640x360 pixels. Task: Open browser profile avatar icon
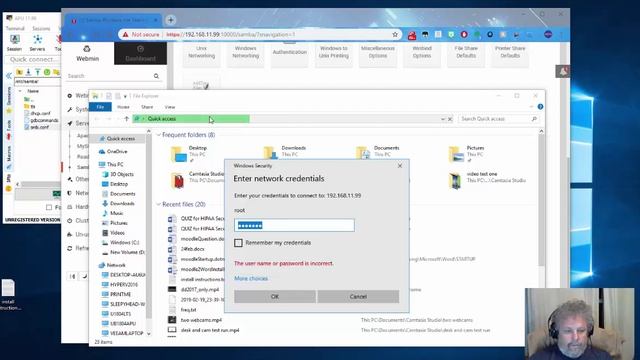[x=548, y=35]
